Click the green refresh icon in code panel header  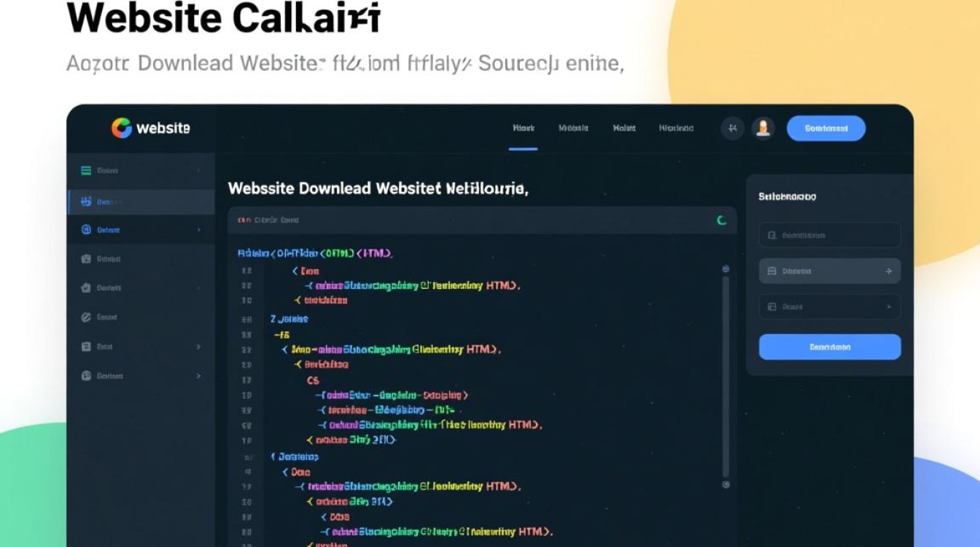(721, 220)
